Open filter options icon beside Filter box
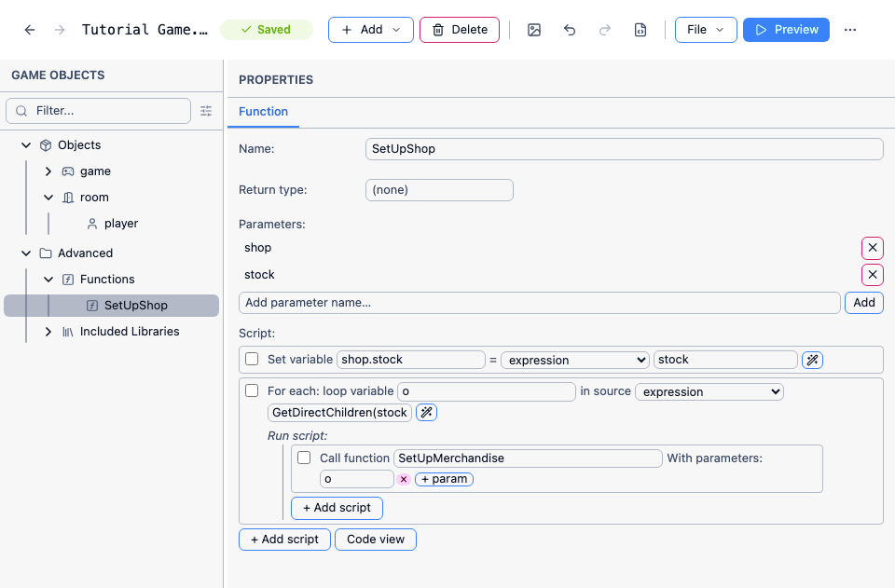Image resolution: width=895 pixels, height=588 pixels. pyautogui.click(x=206, y=111)
